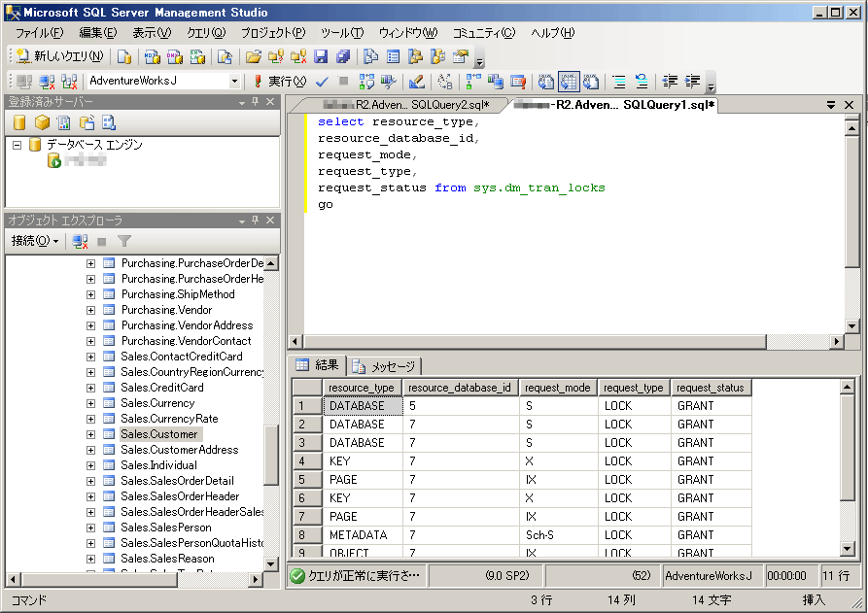Image resolution: width=868 pixels, height=613 pixels.
Task: Click the 実行(X) execute button
Action: coord(280,82)
